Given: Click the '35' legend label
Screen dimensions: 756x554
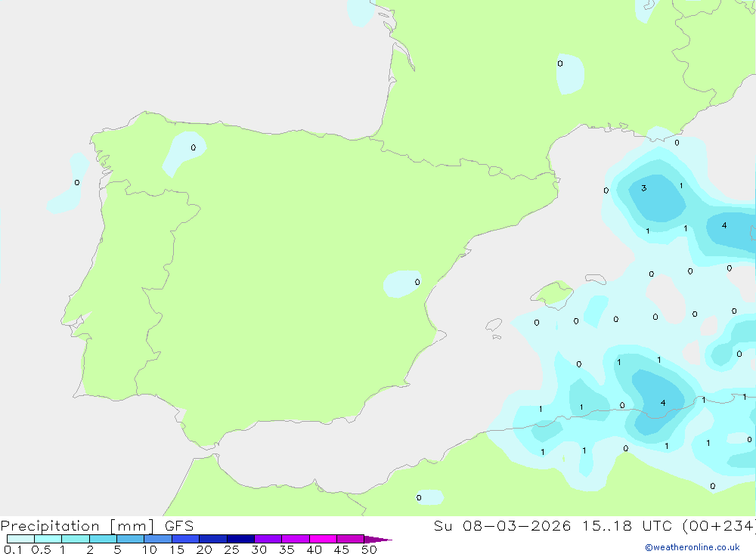Looking at the screenshot, I should coord(287,549).
